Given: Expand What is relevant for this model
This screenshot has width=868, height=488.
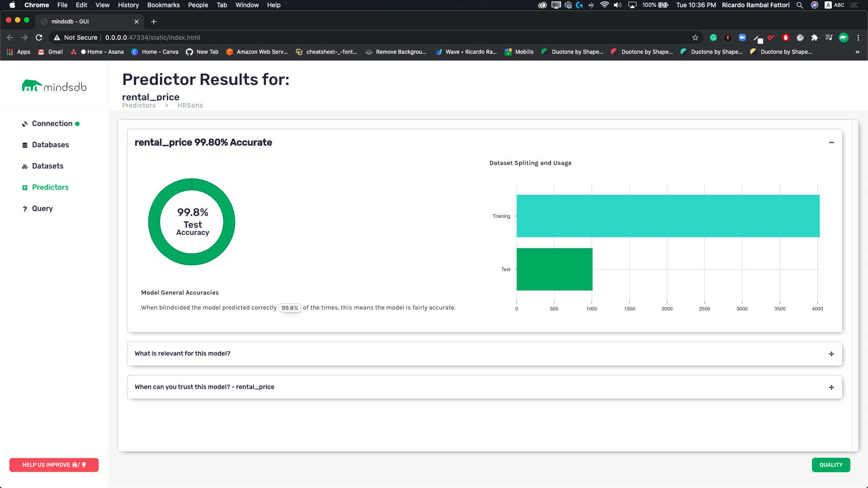Looking at the screenshot, I should (831, 354).
